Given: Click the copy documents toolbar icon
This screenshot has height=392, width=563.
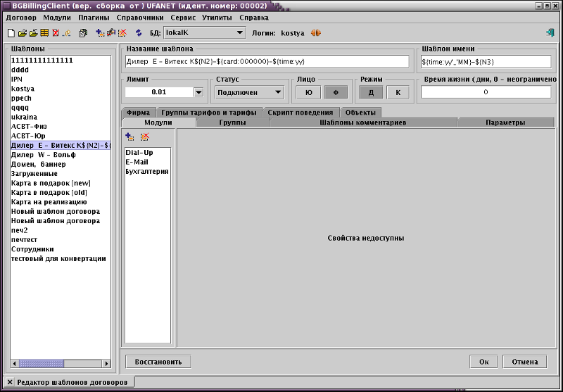Looking at the screenshot, I should 83,32.
